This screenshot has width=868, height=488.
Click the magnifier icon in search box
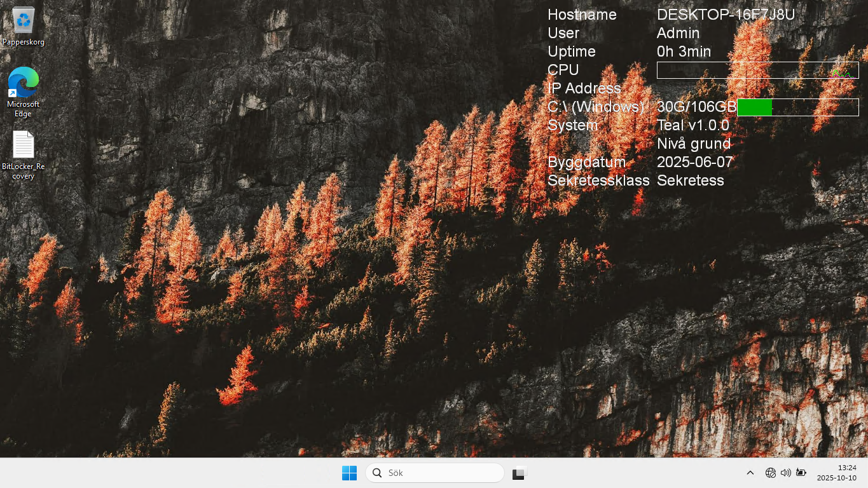tap(377, 473)
